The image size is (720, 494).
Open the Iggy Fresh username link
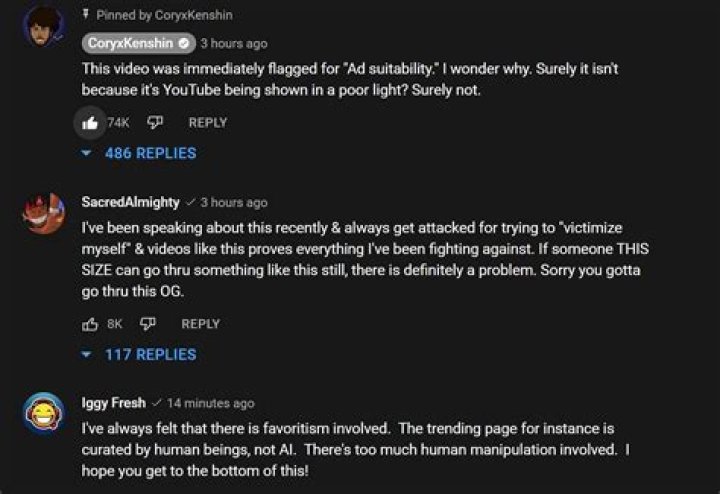[113, 403]
